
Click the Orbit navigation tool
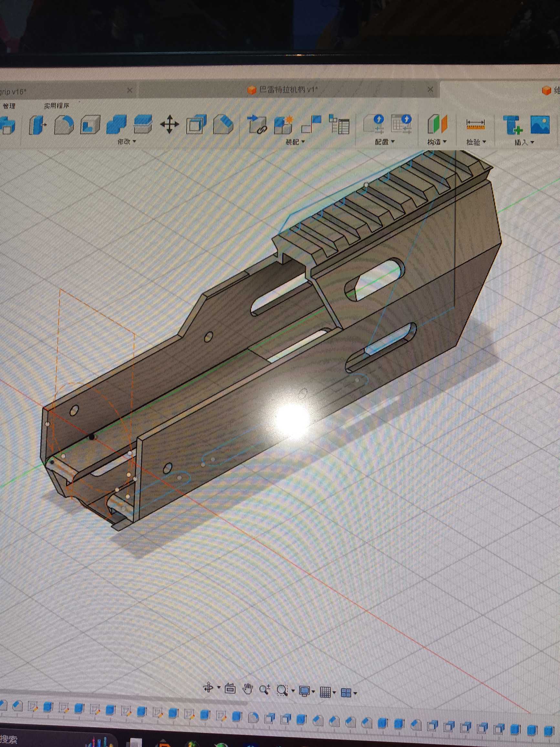208,688
